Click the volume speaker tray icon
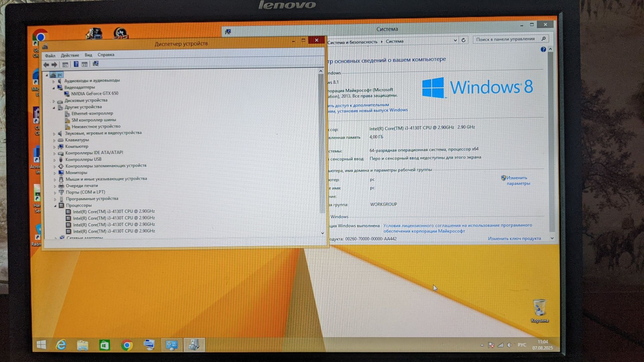644x362 pixels. 509,345
